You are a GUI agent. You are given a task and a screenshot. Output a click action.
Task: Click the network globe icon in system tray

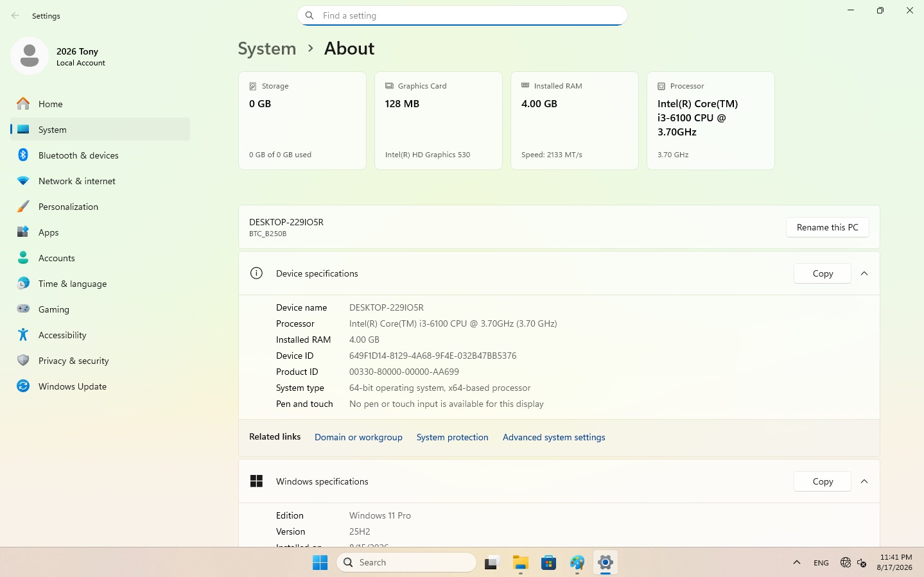tap(846, 562)
